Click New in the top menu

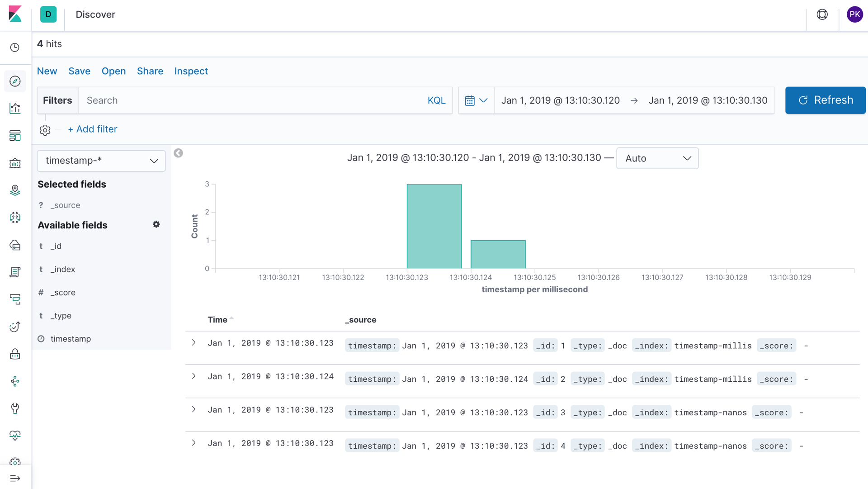[x=47, y=71]
